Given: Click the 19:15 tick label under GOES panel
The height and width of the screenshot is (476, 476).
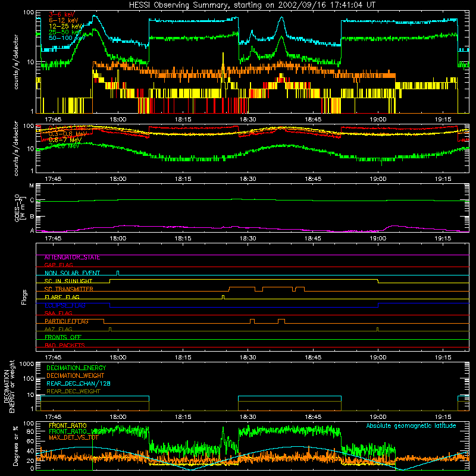Looking at the screenshot, I should pos(443,239).
